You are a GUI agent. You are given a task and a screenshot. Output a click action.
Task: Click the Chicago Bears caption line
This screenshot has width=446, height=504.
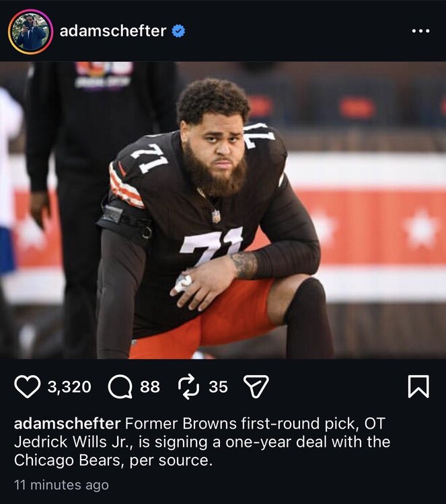[113, 460]
